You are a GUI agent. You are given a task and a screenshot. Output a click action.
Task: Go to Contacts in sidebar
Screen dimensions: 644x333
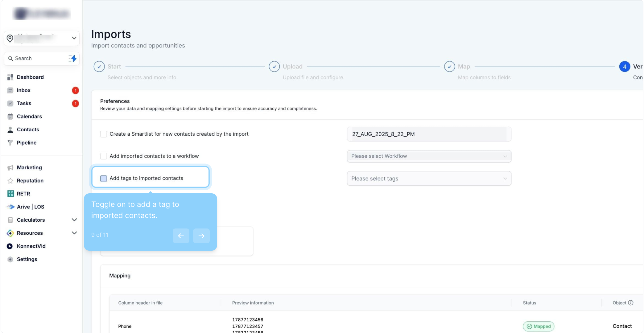tap(28, 129)
